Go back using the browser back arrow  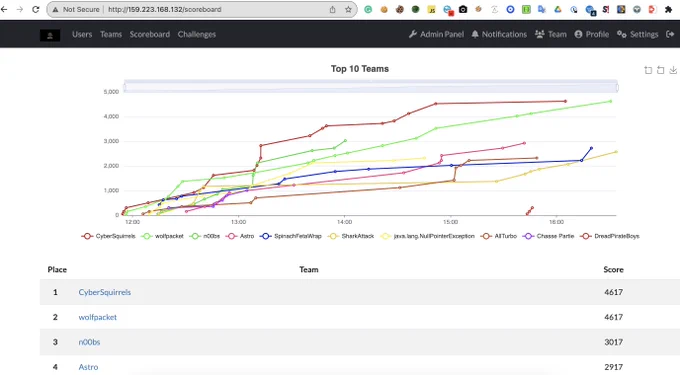click(x=4, y=9)
